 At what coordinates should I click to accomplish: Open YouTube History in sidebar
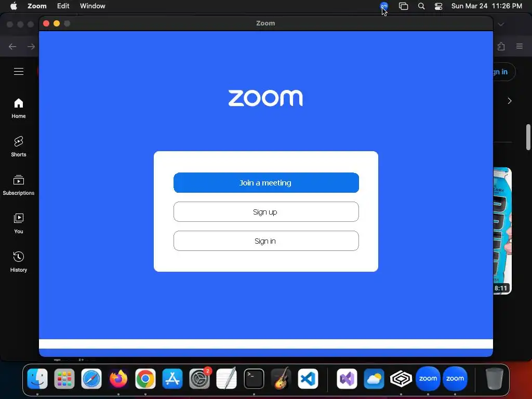point(19,262)
